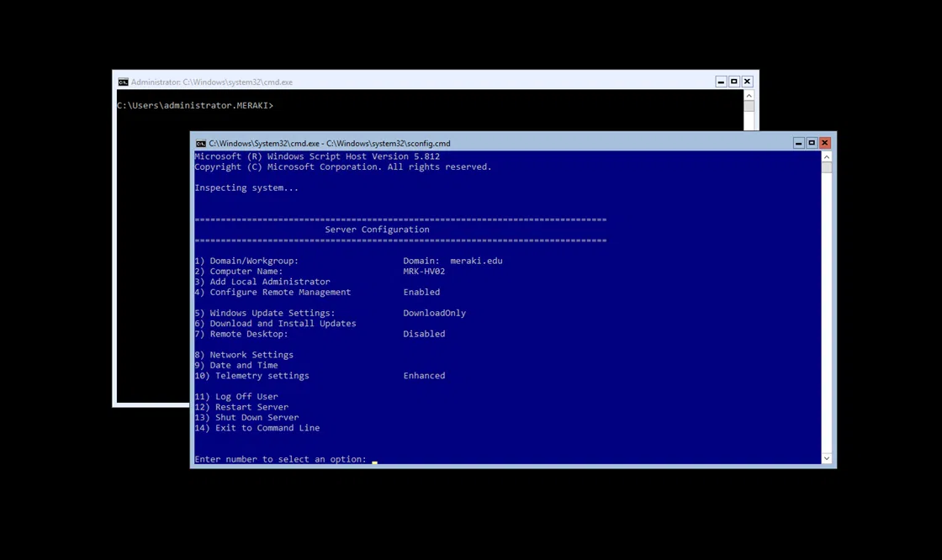The image size is (942, 560).
Task: Click the minimize icon of the sconfig window
Action: (x=797, y=142)
